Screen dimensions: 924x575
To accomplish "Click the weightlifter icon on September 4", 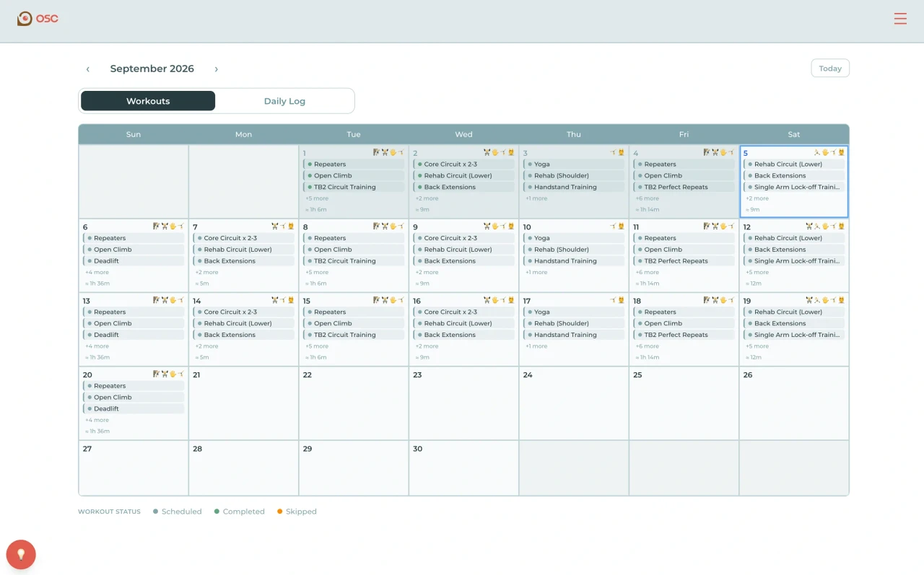I will point(715,152).
